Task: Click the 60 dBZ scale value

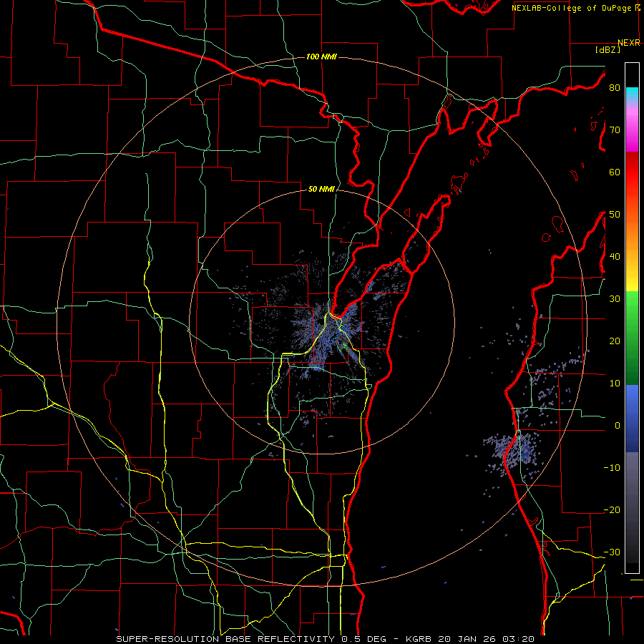Action: tap(615, 172)
